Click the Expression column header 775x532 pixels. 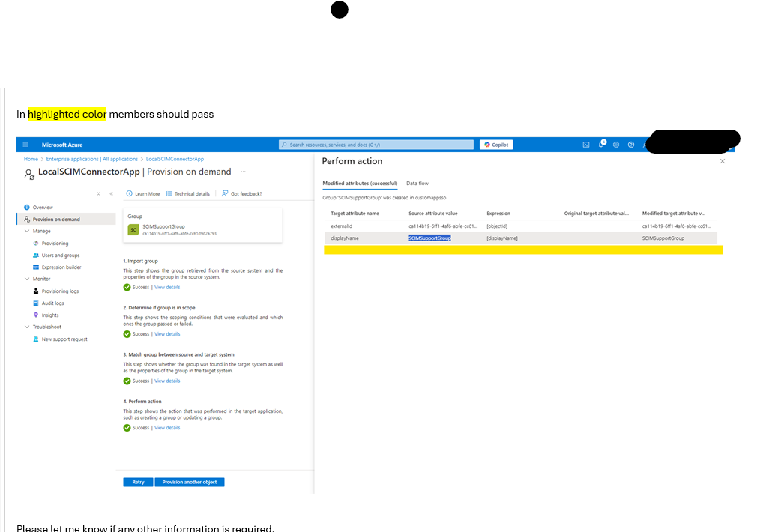click(498, 214)
